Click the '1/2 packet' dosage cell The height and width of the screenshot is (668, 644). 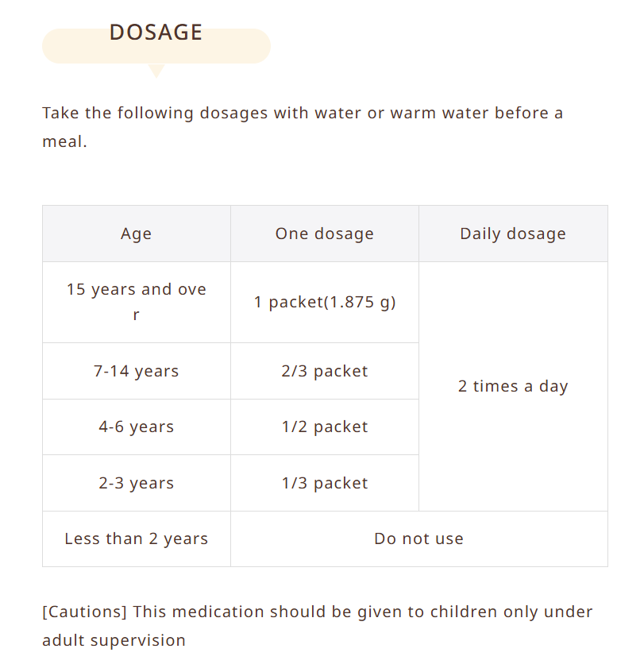[324, 427]
